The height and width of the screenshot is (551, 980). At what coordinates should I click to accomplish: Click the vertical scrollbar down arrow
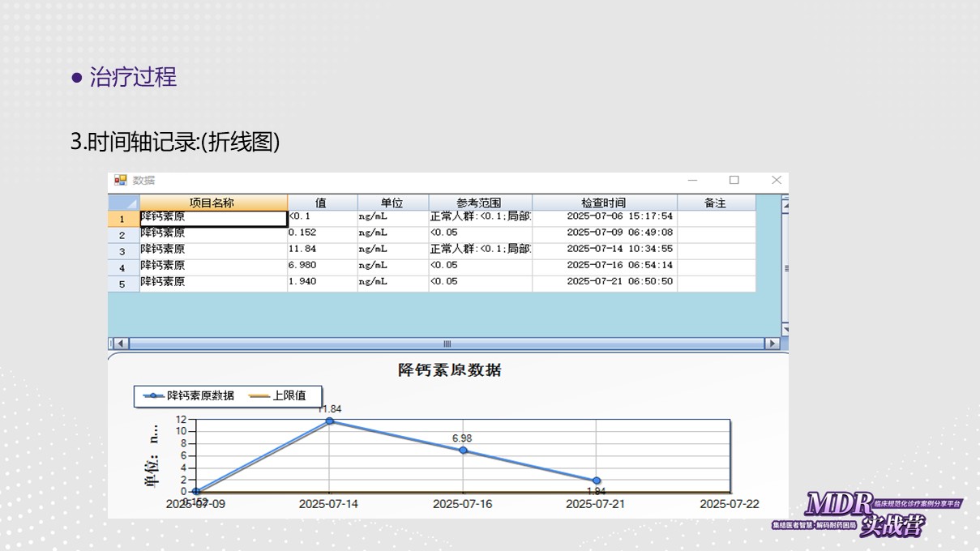[785, 329]
